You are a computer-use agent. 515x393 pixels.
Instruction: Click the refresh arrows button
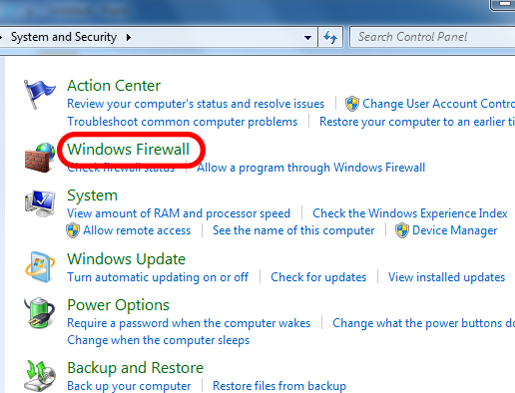[x=330, y=37]
